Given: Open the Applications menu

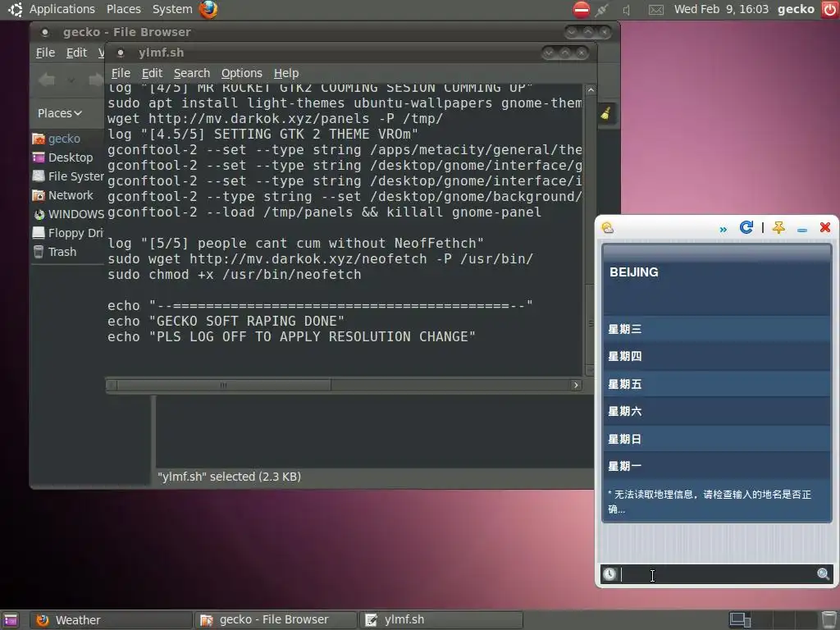Looking at the screenshot, I should [x=62, y=9].
